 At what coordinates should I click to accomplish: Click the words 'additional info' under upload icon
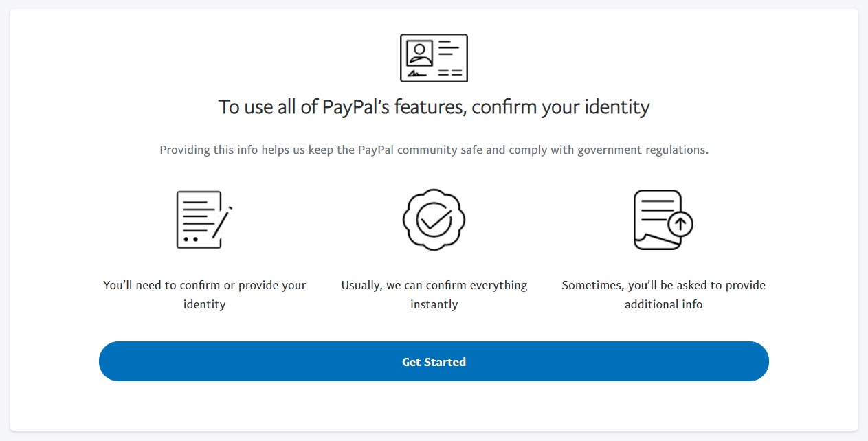tap(663, 304)
